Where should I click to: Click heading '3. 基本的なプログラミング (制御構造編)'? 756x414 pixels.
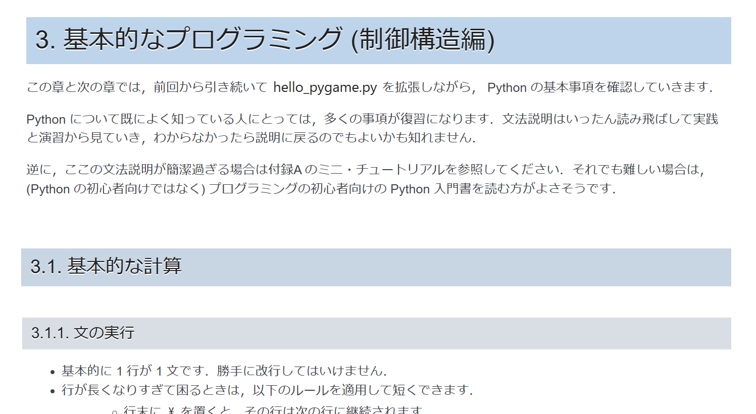click(x=265, y=40)
